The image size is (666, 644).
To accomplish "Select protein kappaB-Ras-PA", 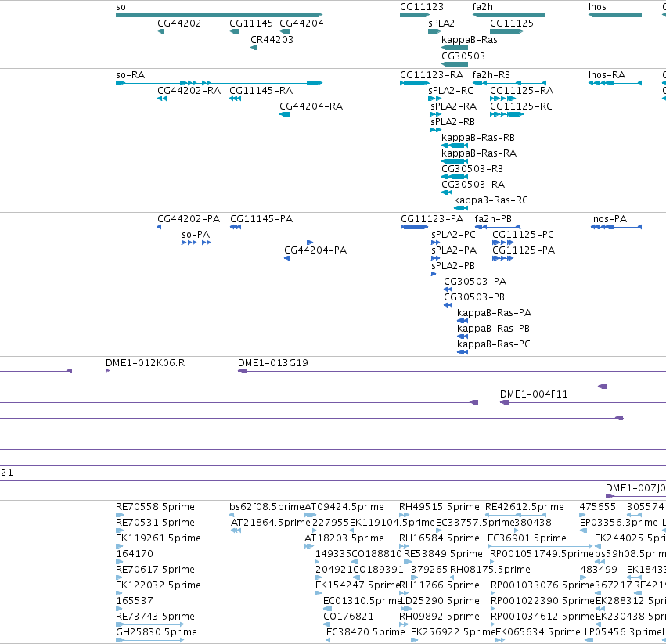I will point(495,313).
